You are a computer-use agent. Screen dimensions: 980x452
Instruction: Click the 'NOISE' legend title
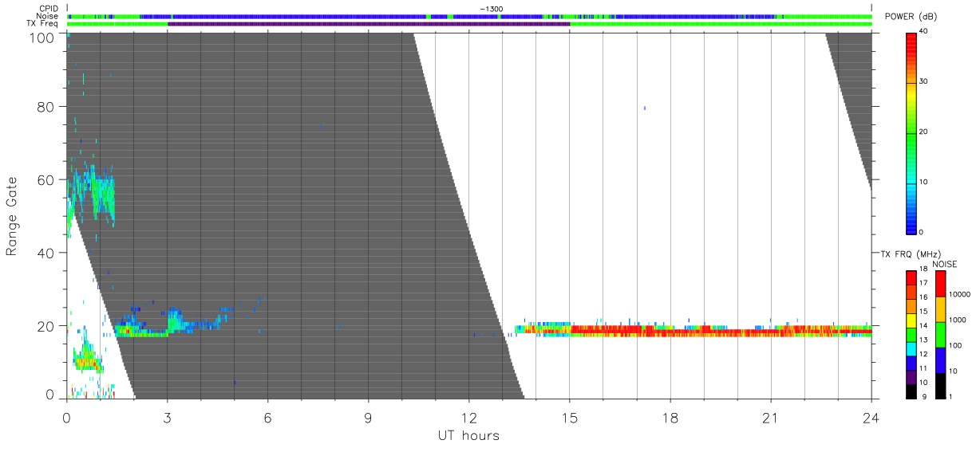944,264
